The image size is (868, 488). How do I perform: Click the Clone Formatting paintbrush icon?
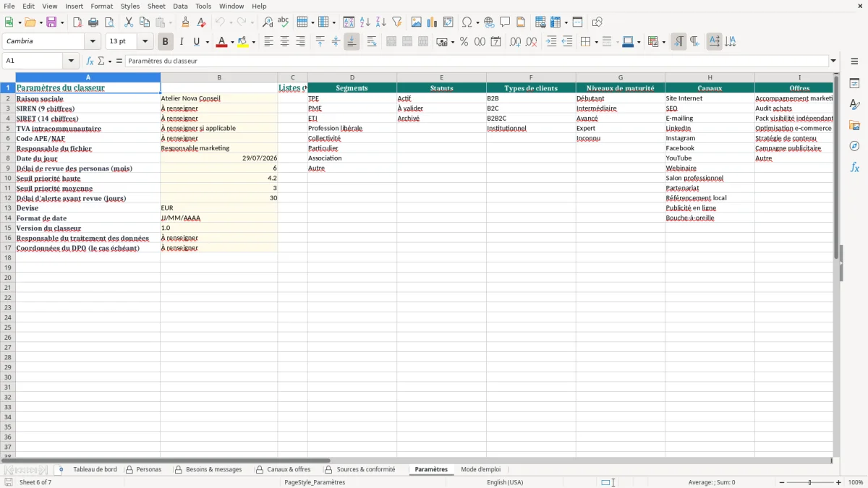186,22
